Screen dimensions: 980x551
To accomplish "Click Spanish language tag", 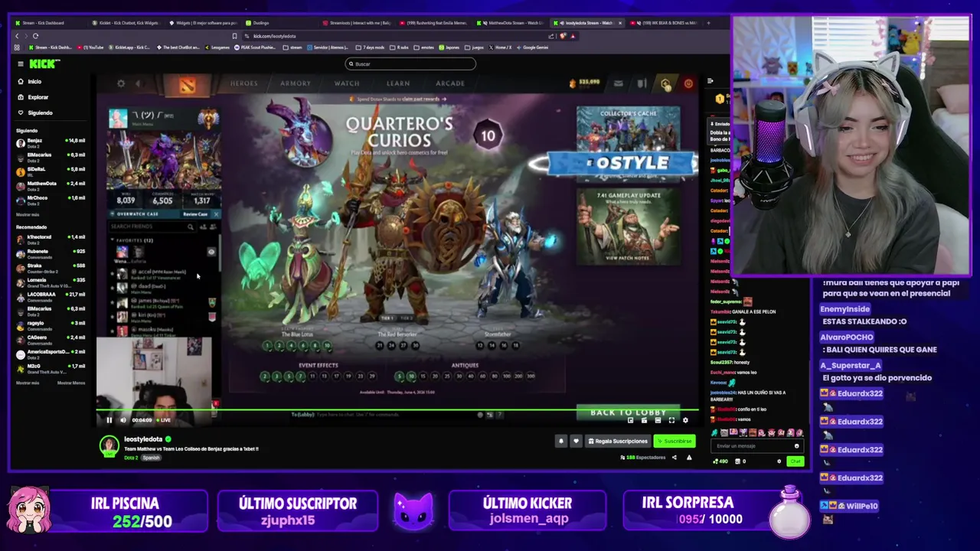I will click(151, 458).
